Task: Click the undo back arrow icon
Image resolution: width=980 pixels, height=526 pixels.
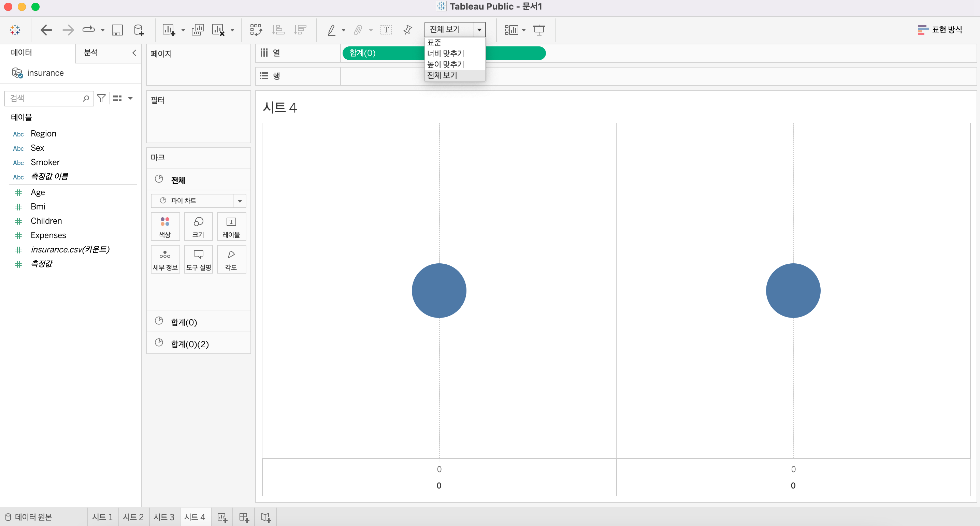Action: 46,30
